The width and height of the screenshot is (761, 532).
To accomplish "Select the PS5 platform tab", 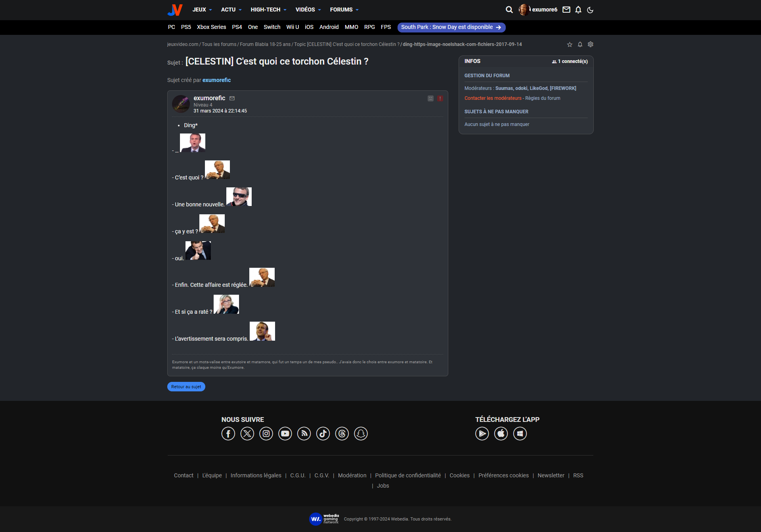I will pos(186,27).
